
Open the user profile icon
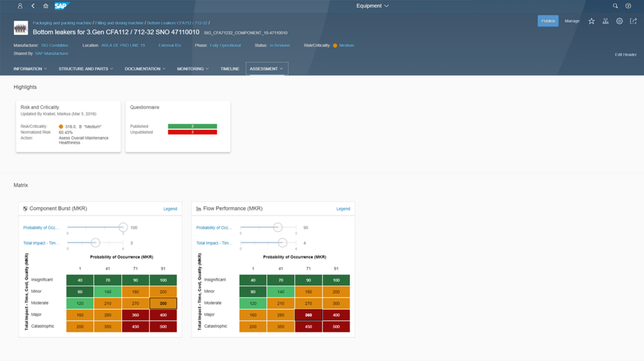[20, 6]
